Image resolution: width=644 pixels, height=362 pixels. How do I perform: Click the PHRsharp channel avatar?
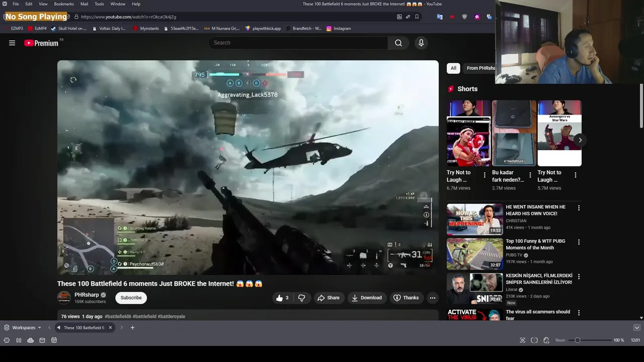click(x=64, y=298)
